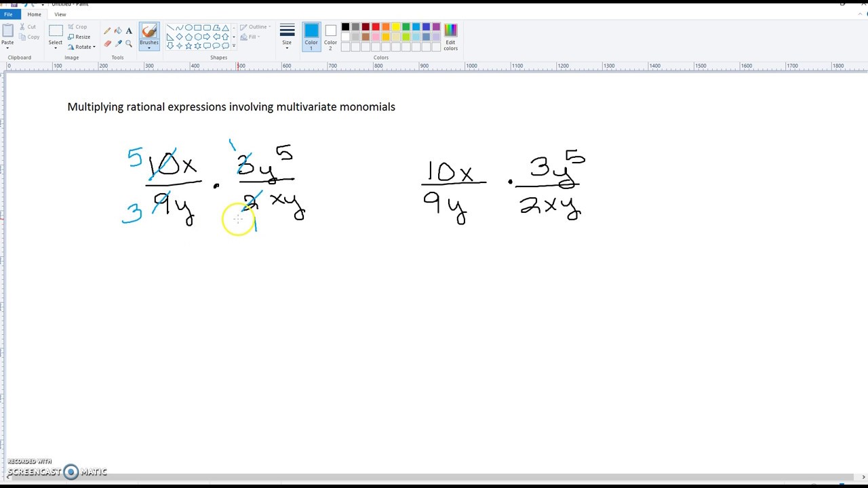Open the shape Fill dropdown
This screenshot has height=488, width=868.
tap(250, 37)
